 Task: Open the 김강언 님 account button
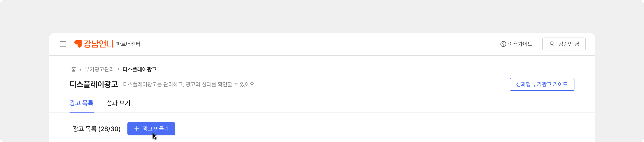coord(564,44)
